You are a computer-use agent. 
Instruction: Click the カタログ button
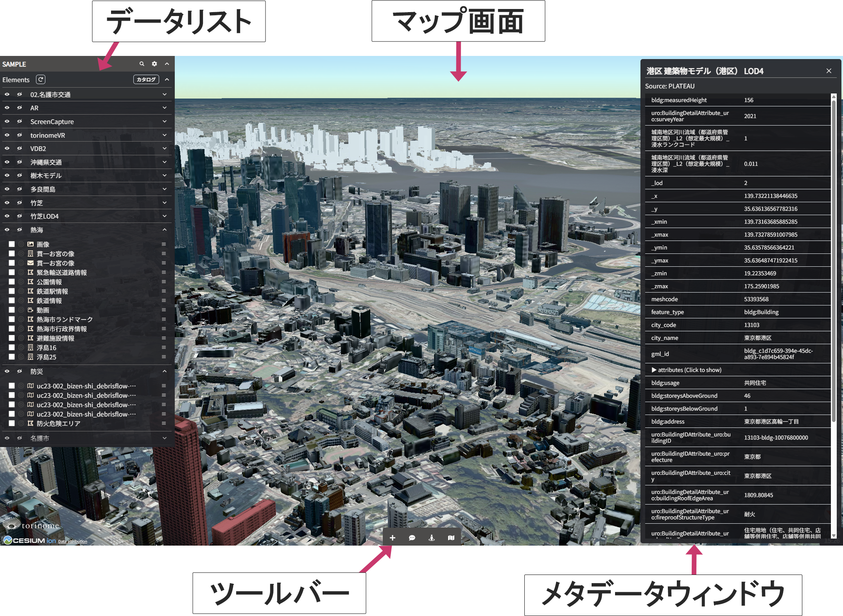[x=145, y=79]
